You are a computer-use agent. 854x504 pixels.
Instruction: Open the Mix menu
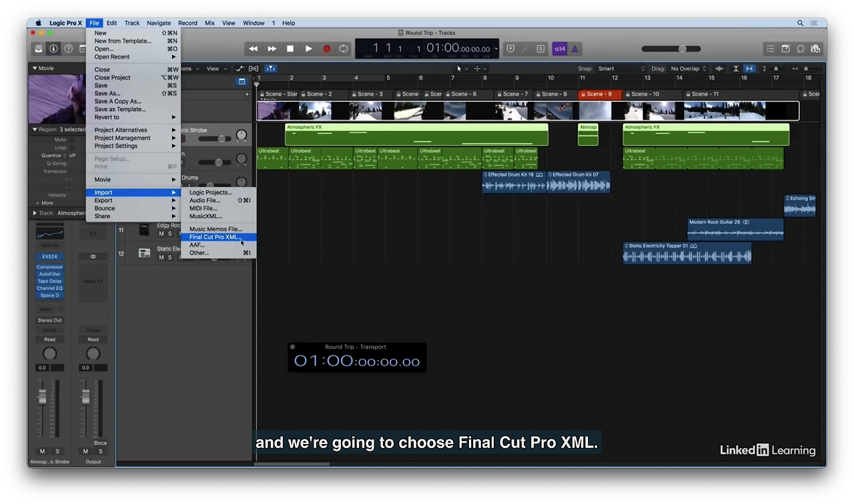209,23
